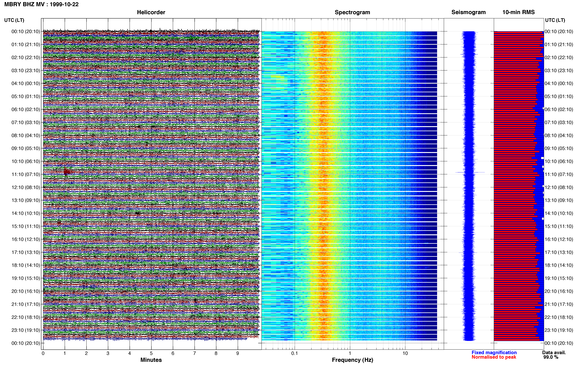Click the '1' tick on the Minutes axis
This screenshot has width=588, height=368.
coord(65,353)
